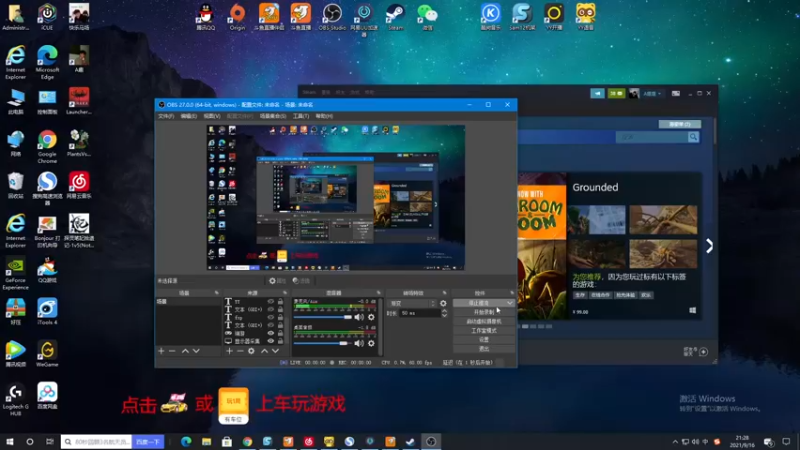Adjust microphone/Aux volume slider
The height and width of the screenshot is (450, 800).
(323, 317)
